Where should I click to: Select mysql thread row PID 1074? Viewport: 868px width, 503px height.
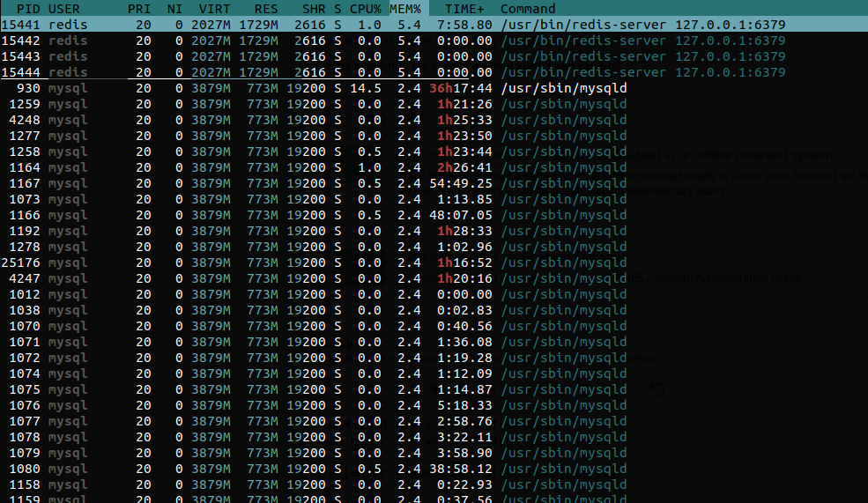434,374
